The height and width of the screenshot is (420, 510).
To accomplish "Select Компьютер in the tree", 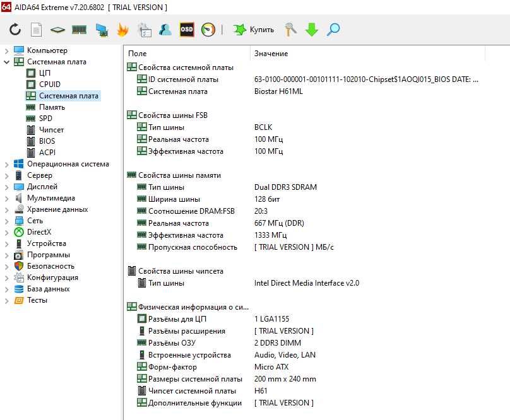I will click(47, 50).
